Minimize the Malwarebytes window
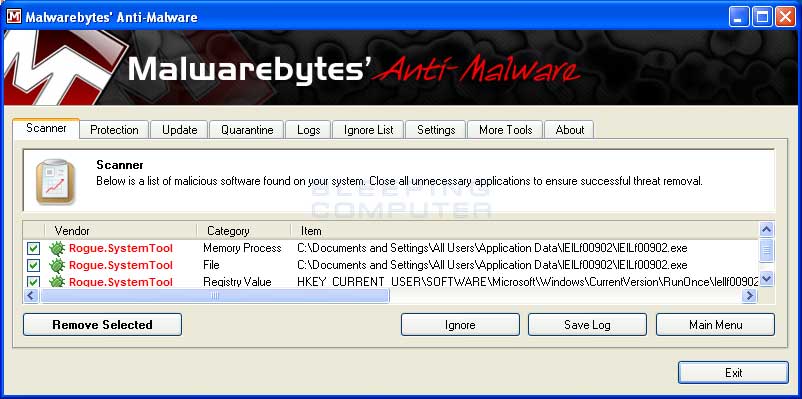The image size is (802, 399). pyautogui.click(x=738, y=17)
